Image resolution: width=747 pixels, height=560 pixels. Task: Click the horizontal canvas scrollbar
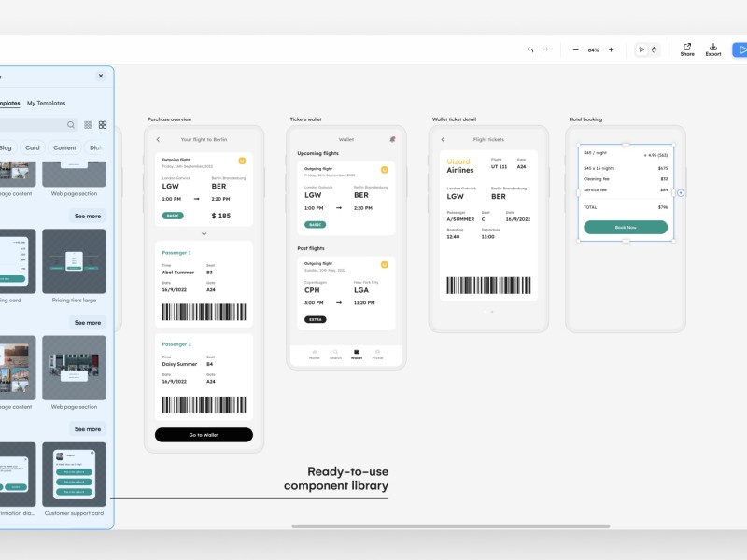coord(451,526)
